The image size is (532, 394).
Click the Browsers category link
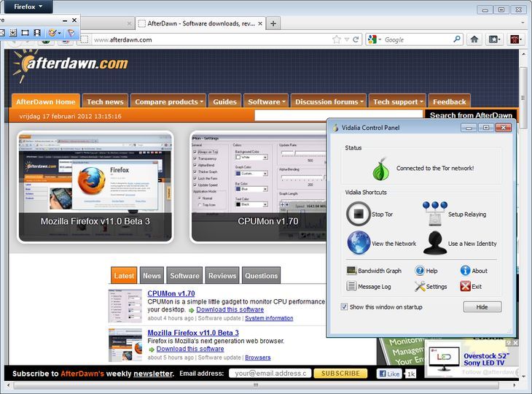pos(257,358)
